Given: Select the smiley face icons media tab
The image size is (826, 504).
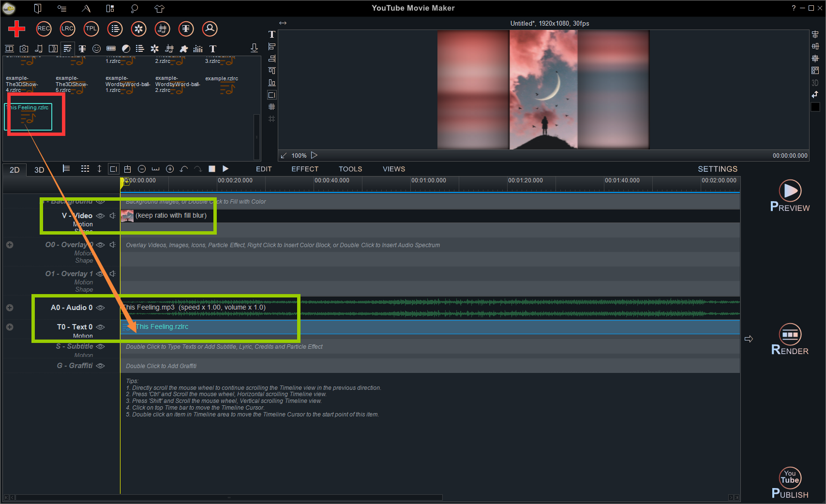Looking at the screenshot, I should (96, 48).
